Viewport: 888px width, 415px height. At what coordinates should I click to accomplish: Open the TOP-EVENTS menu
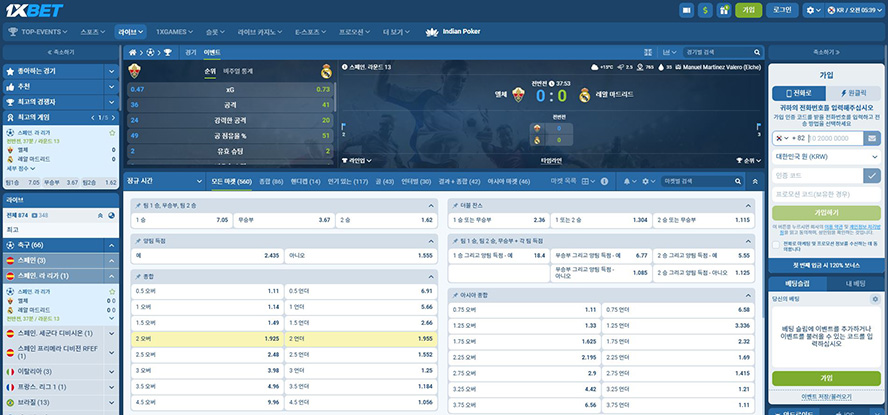click(x=38, y=32)
